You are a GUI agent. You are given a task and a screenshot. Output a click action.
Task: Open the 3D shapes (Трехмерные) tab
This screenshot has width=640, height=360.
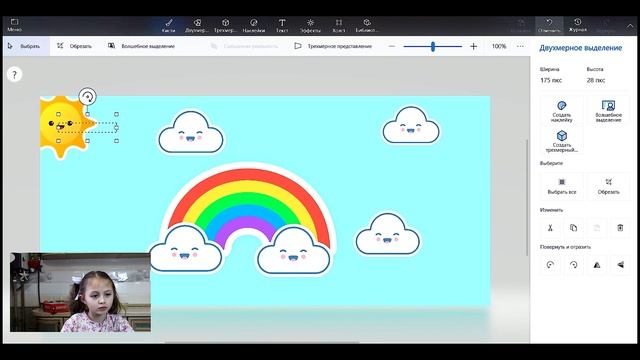click(225, 25)
